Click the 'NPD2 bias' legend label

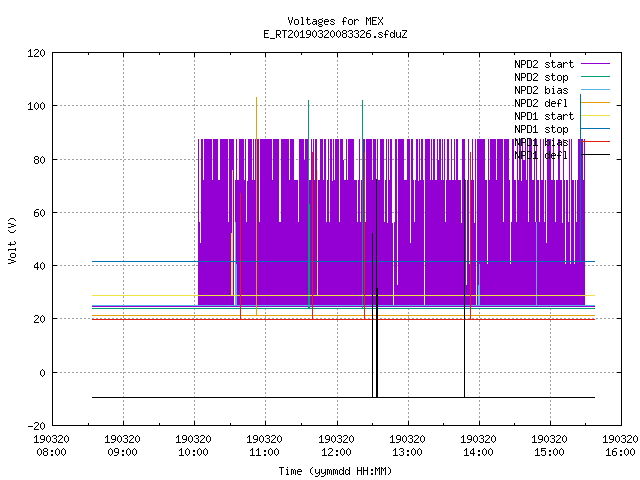tap(541, 90)
